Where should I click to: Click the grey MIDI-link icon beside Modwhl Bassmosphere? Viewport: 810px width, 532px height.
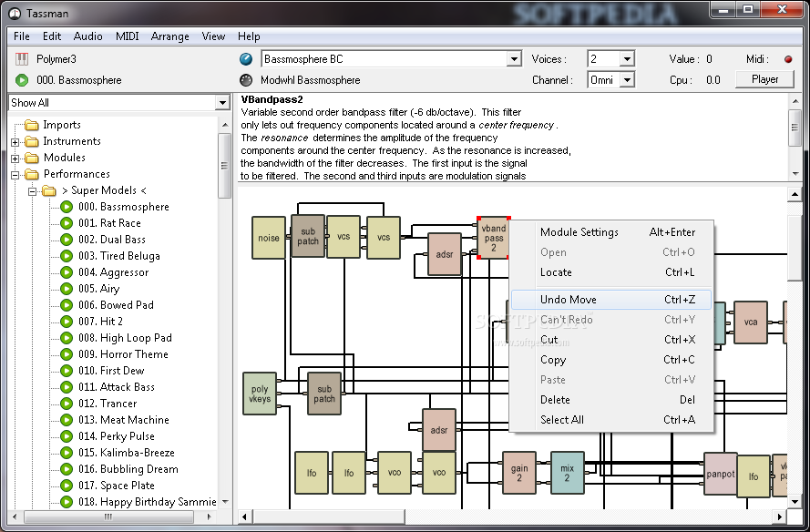tap(246, 80)
